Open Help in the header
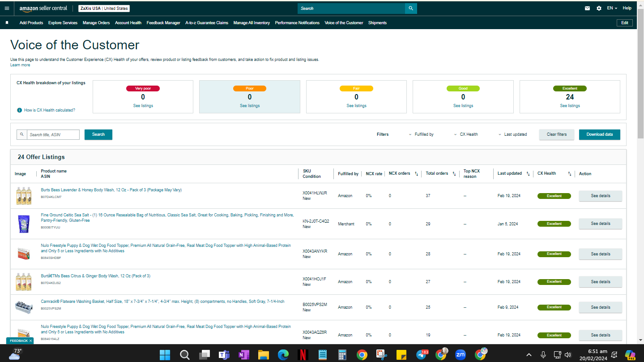This screenshot has width=644, height=362. tap(627, 8)
